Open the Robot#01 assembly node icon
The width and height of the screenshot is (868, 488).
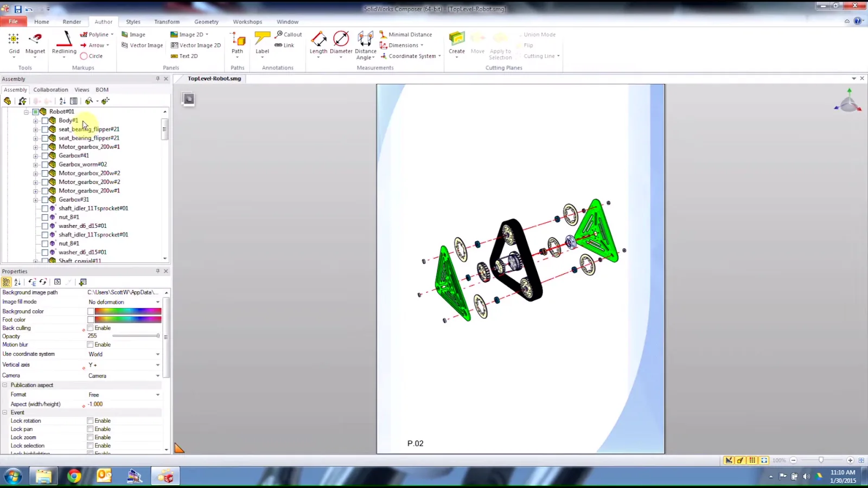pos(43,112)
